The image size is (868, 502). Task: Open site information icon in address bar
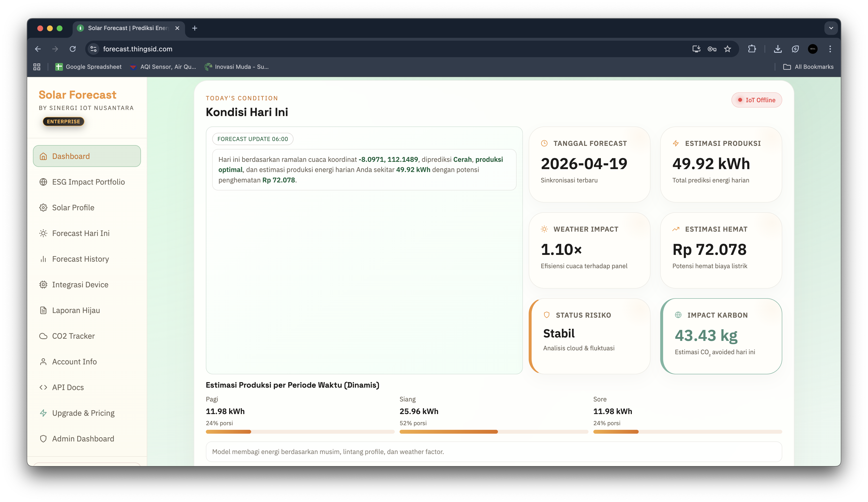point(93,49)
